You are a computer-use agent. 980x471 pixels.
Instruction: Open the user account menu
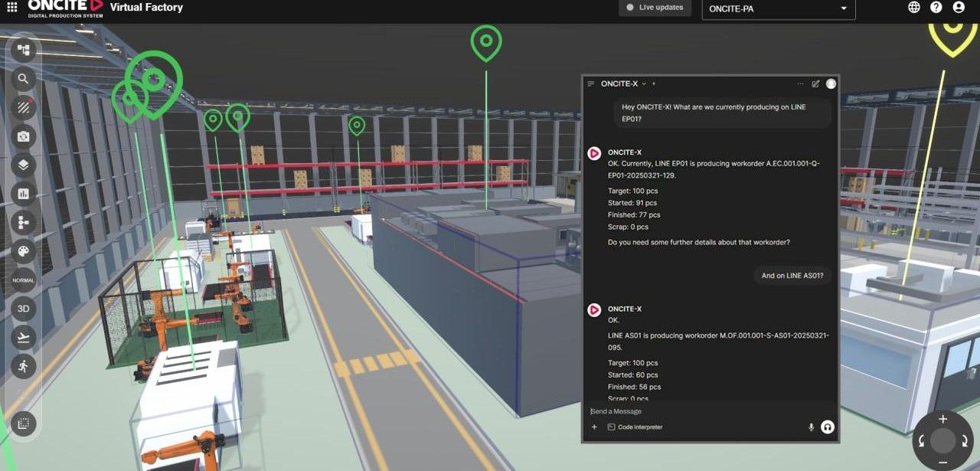(959, 8)
